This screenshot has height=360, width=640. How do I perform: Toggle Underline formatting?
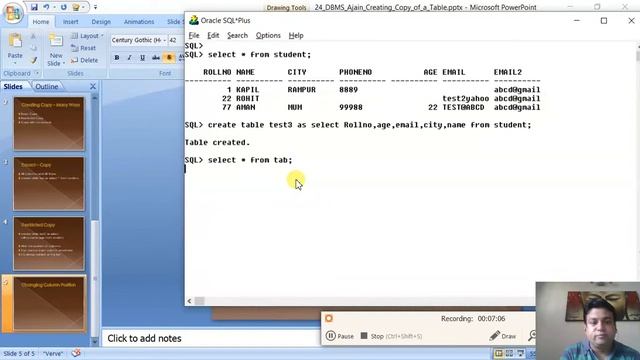click(142, 58)
